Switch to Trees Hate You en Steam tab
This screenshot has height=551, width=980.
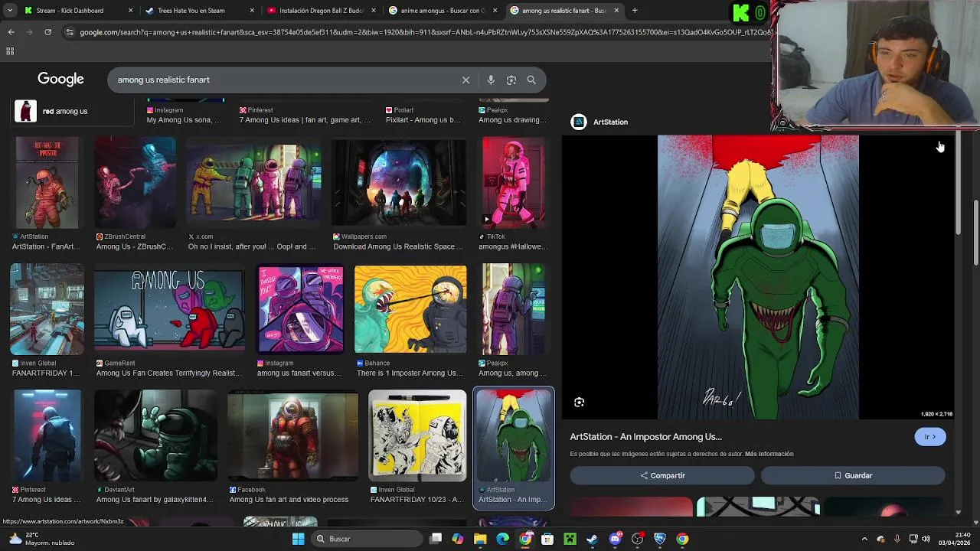point(201,11)
